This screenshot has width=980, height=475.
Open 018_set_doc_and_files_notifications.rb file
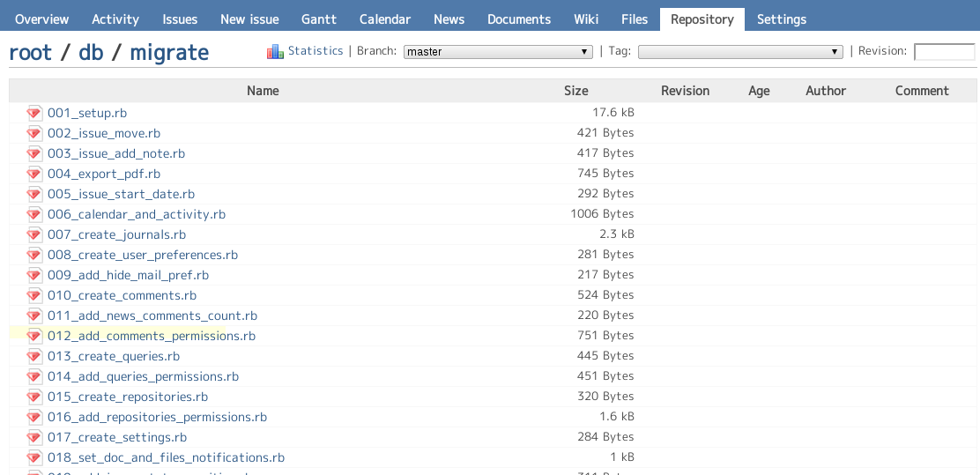166,457
